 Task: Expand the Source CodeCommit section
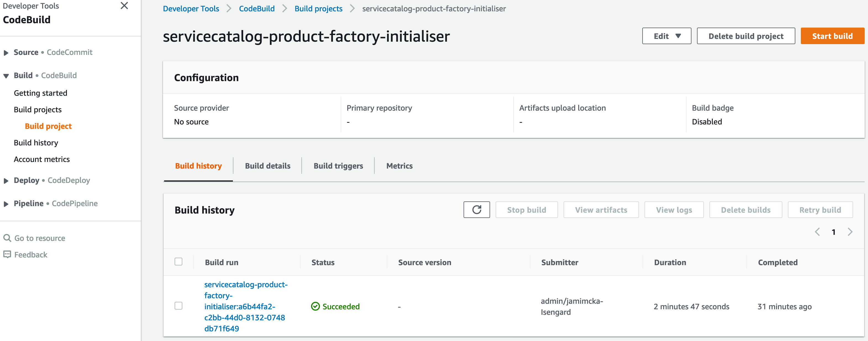coord(6,53)
